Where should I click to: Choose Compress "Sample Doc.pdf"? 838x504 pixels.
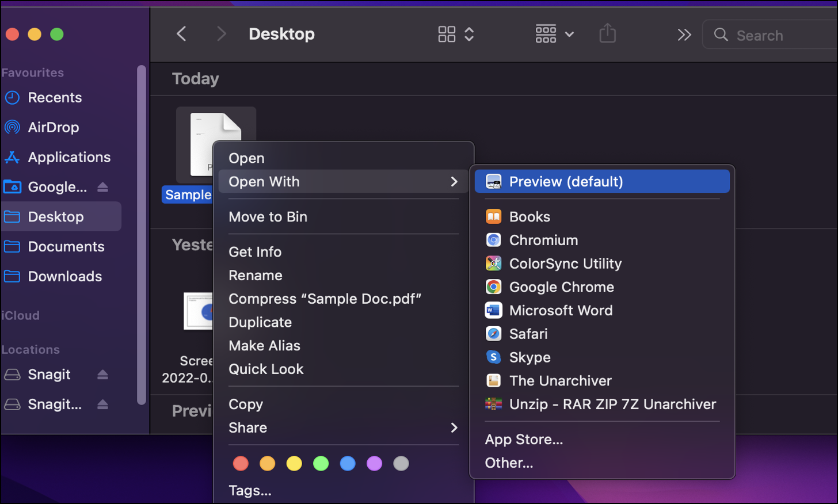pos(325,299)
